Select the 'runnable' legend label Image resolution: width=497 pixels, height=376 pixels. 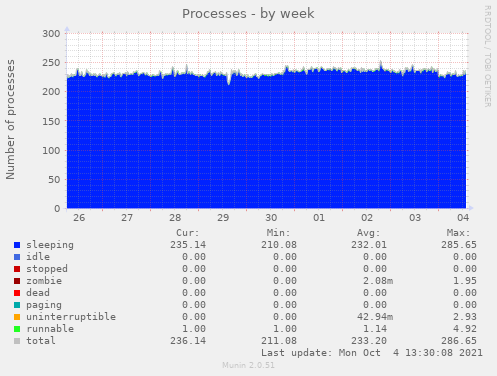[x=50, y=329]
